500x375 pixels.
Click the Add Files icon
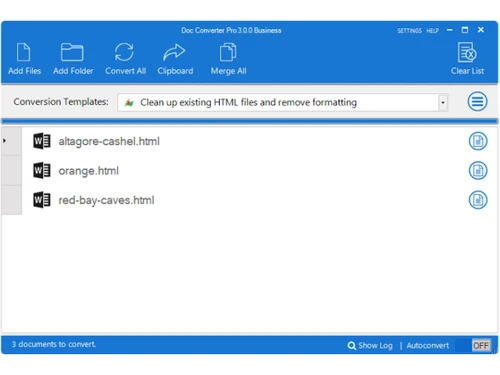pos(24,52)
